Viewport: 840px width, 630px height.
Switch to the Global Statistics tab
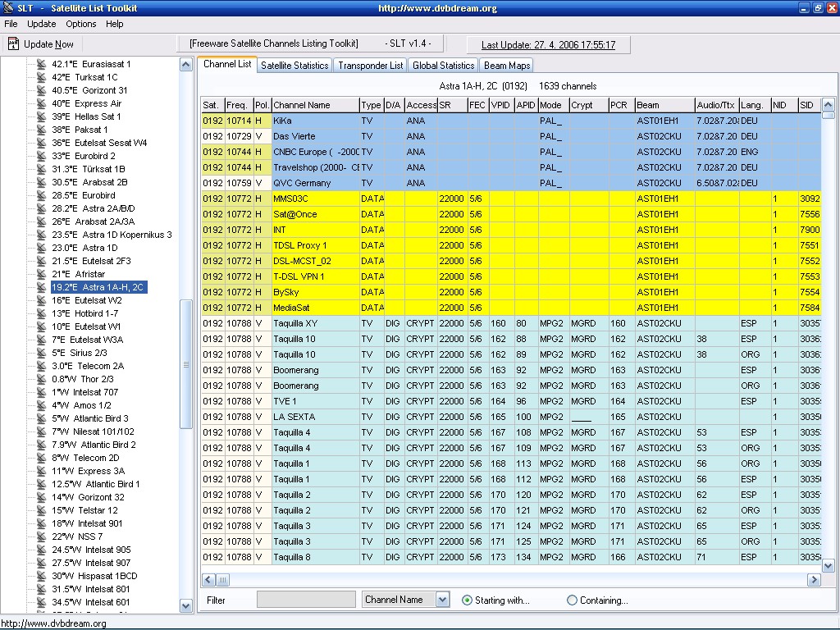click(x=443, y=66)
